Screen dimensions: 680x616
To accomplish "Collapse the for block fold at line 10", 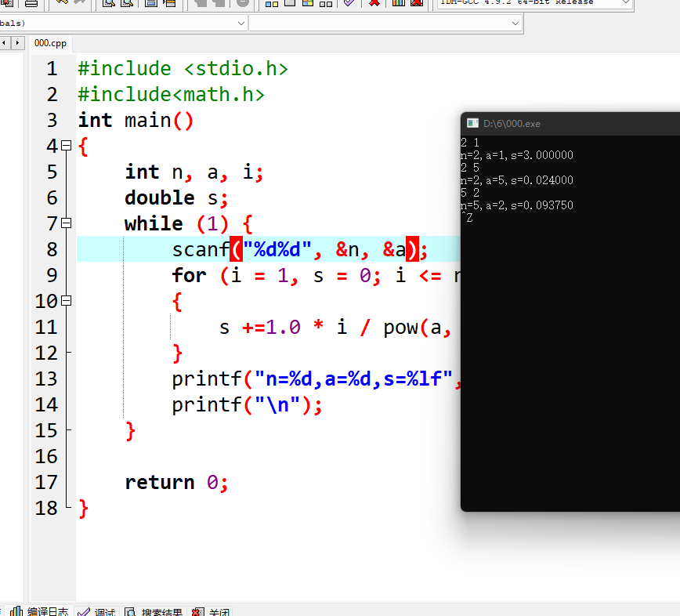I will click(66, 301).
